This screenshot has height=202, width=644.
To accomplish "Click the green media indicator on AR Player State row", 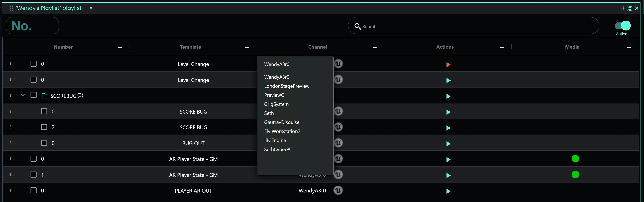I will click(x=575, y=158).
